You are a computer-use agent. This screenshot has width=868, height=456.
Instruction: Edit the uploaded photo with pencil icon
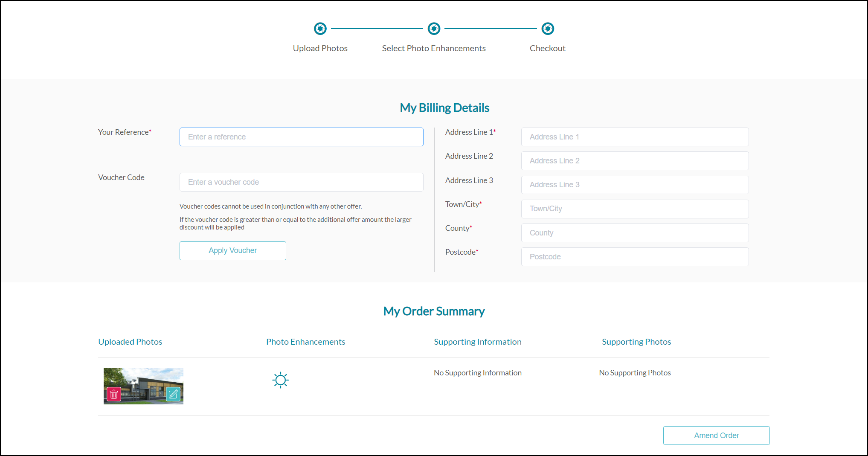173,394
